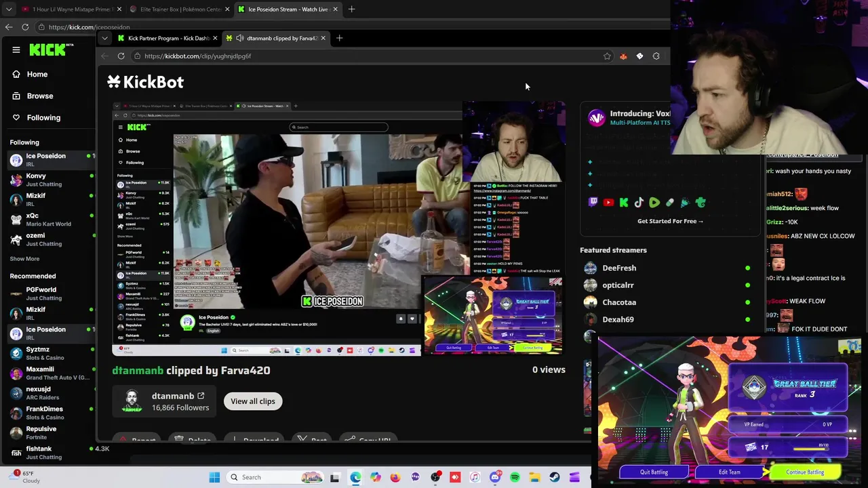This screenshot has height=488, width=868.
Task: Open OBS Studio from the taskbar
Action: tap(435, 477)
